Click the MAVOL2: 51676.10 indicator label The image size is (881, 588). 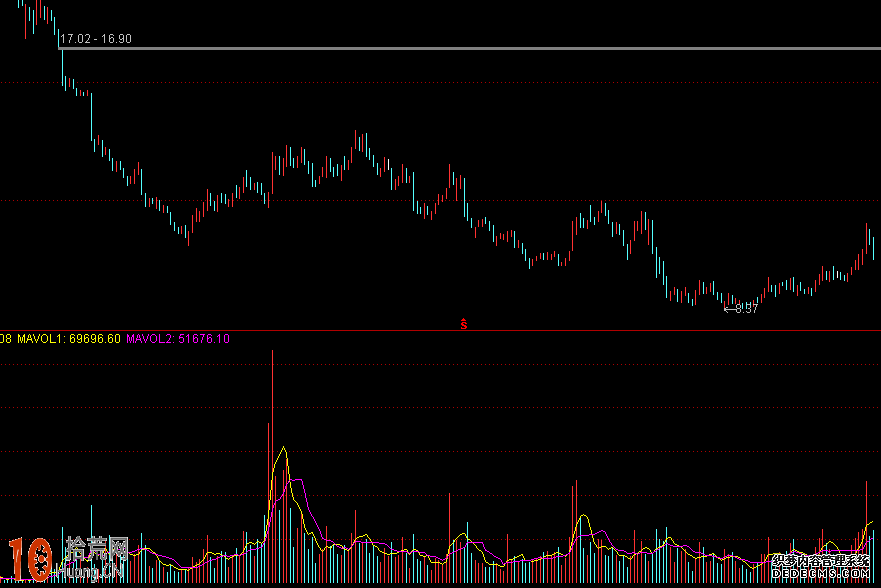point(178,339)
